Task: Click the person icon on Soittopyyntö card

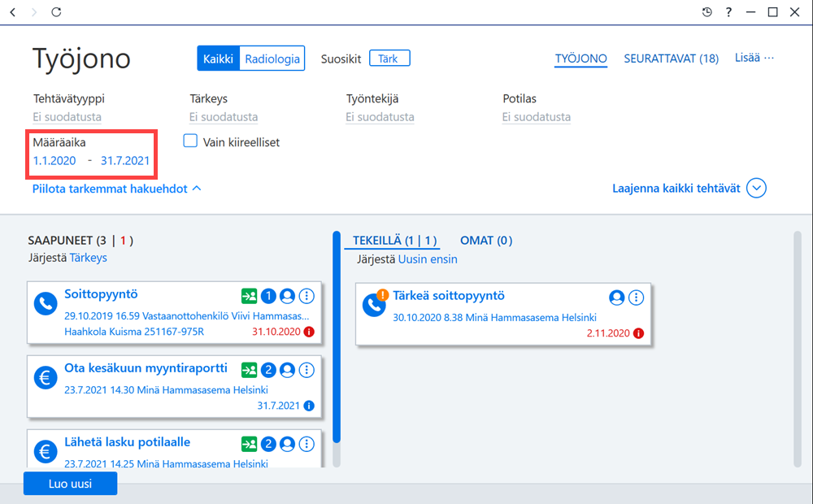Action: [287, 296]
